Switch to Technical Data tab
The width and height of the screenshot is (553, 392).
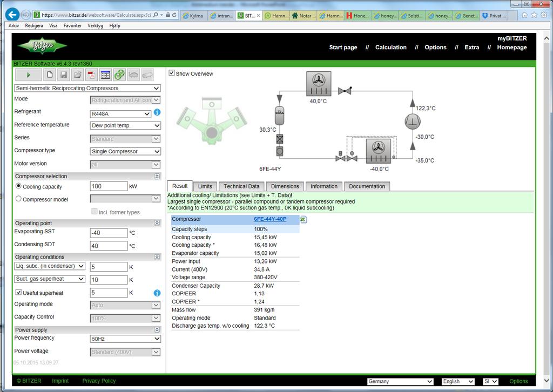241,186
